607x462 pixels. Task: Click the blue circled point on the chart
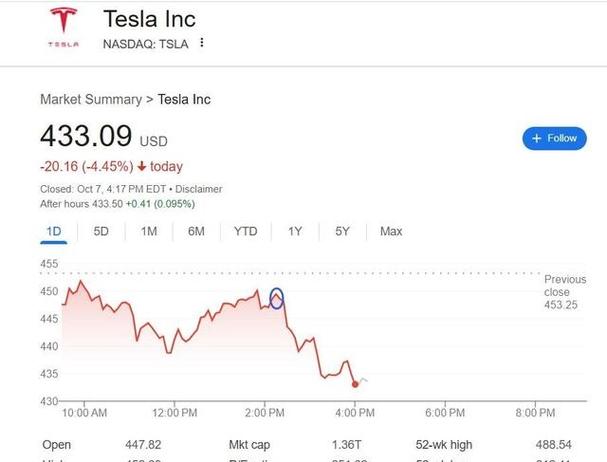pyautogui.click(x=277, y=298)
